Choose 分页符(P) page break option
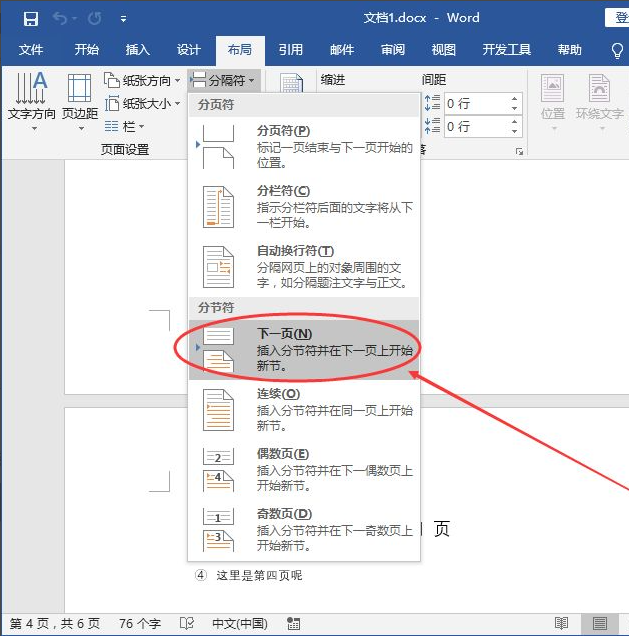Screen dimensions: 629x636 (x=304, y=147)
